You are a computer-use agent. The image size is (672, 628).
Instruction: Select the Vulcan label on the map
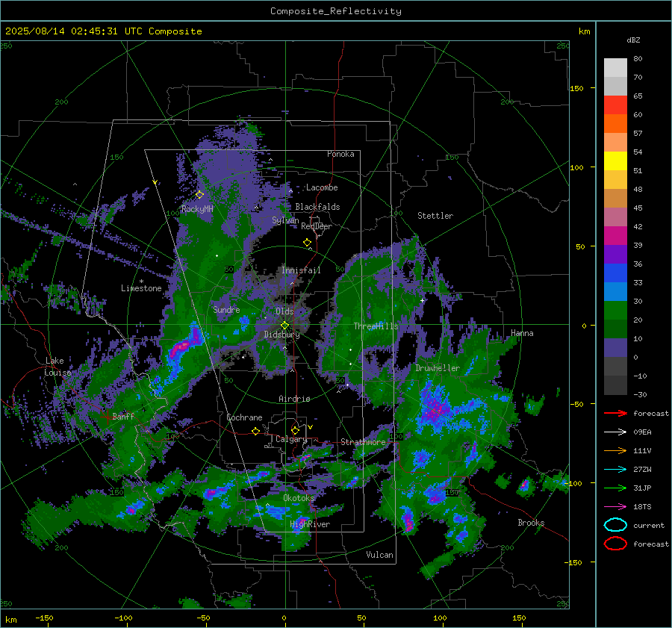tap(379, 555)
